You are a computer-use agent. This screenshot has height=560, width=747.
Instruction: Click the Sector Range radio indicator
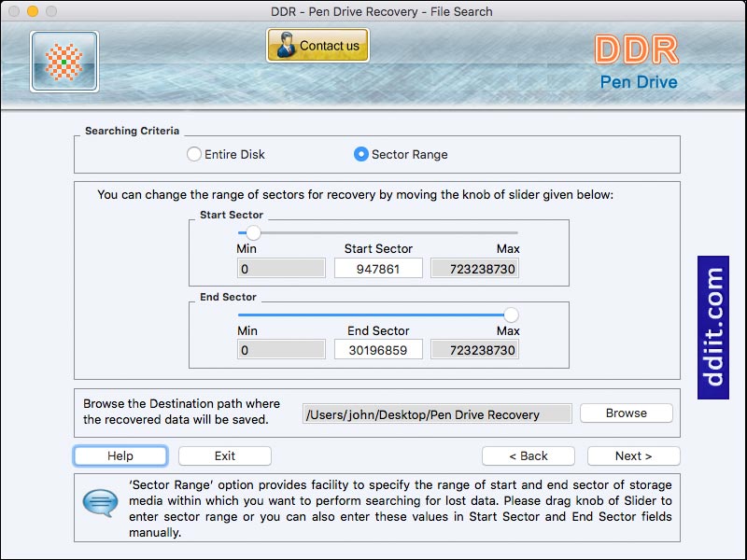[x=362, y=154]
